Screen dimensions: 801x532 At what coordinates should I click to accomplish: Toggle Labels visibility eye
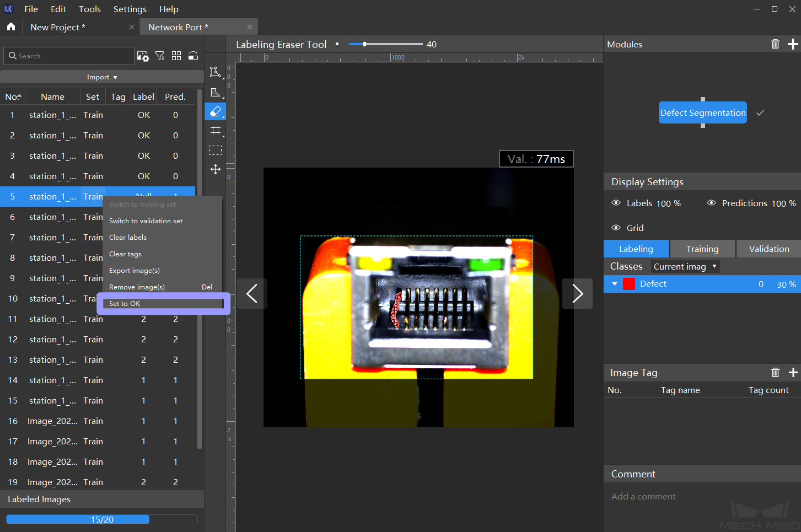(616, 203)
